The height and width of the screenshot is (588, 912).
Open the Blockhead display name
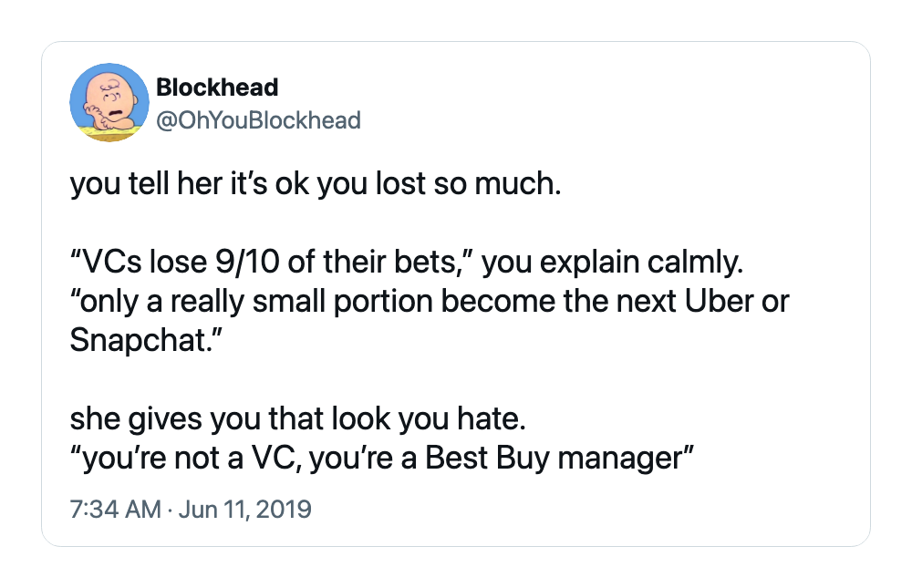click(x=218, y=88)
